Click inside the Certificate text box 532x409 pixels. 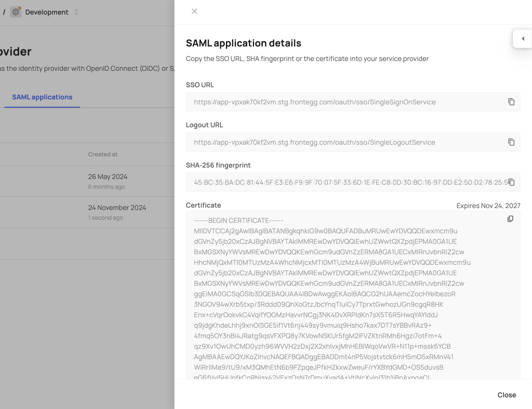pos(341,292)
